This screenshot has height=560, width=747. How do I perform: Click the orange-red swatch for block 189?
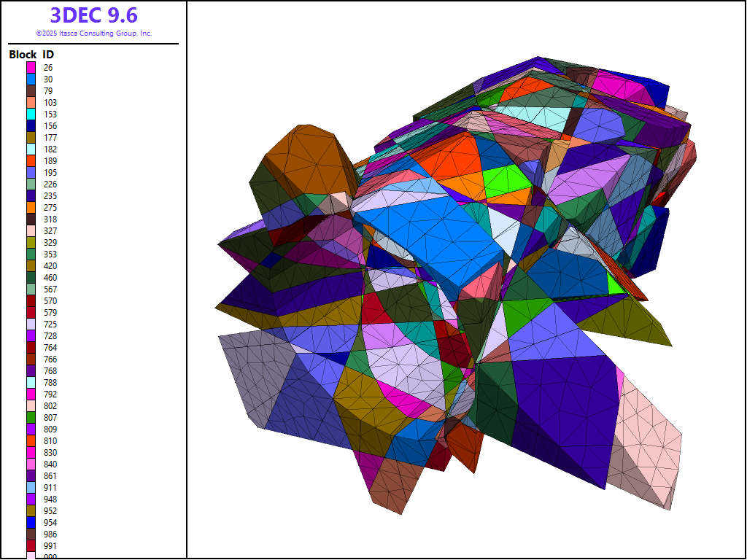[31, 161]
